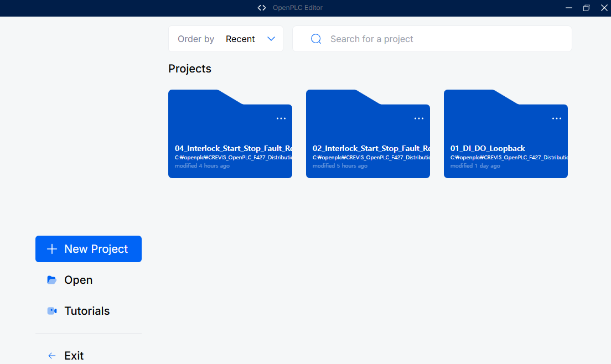The width and height of the screenshot is (611, 364).
Task: Open three-dot menu on 04_Interlock project
Action: point(281,118)
